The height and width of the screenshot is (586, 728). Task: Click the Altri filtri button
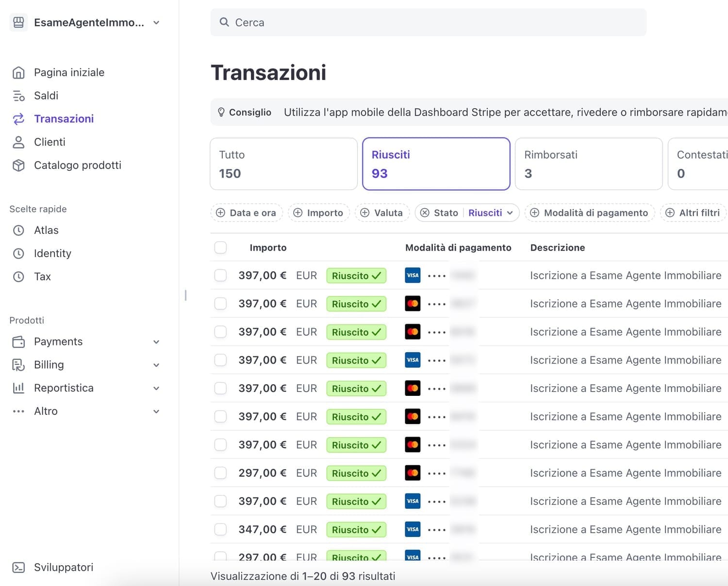(x=693, y=213)
